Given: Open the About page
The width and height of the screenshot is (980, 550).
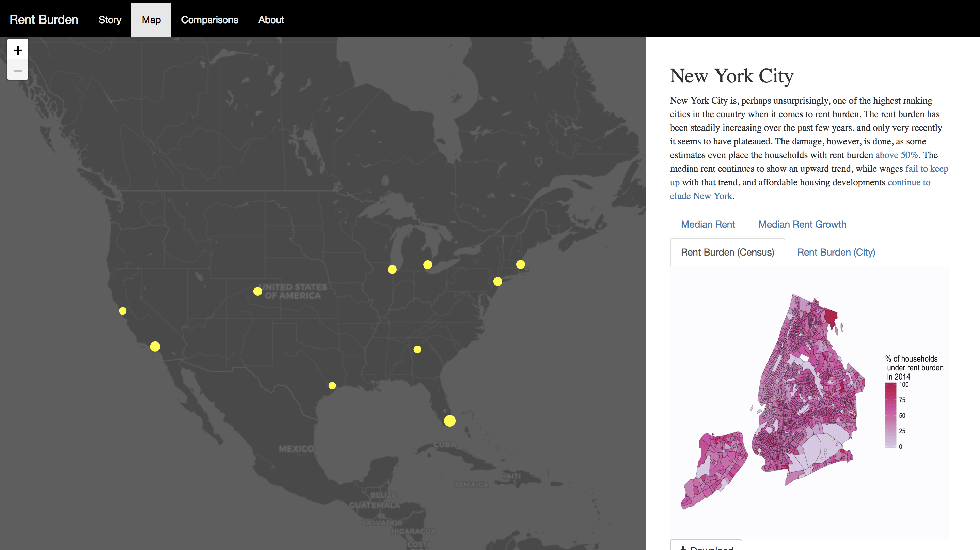Looking at the screenshot, I should coord(271,19).
